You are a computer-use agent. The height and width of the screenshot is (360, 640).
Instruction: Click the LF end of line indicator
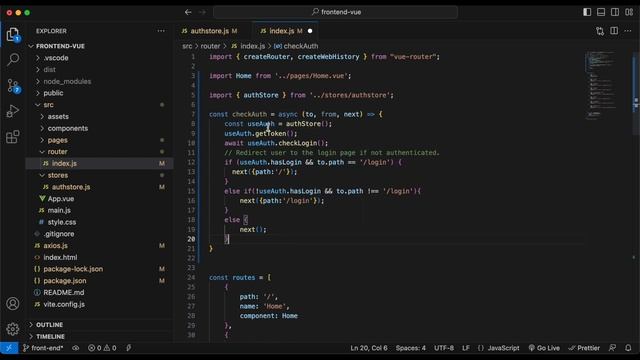coord(466,348)
